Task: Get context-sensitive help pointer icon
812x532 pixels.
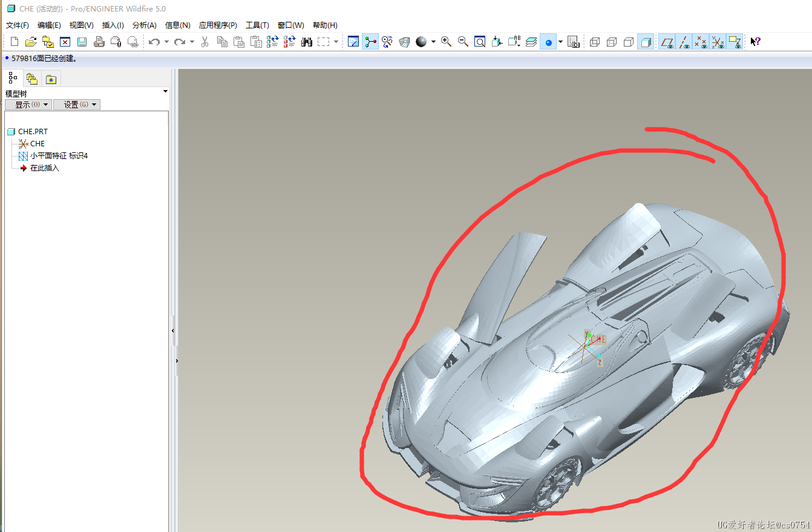Action: click(755, 42)
